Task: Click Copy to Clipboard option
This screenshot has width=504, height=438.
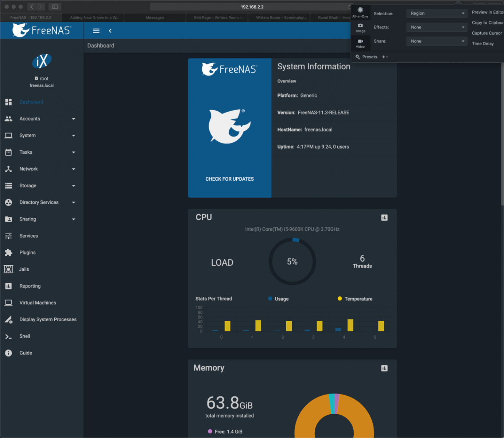Action: coord(488,23)
